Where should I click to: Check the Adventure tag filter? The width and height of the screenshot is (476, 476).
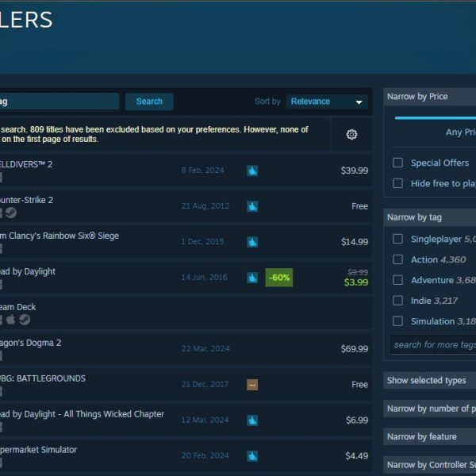(397, 280)
